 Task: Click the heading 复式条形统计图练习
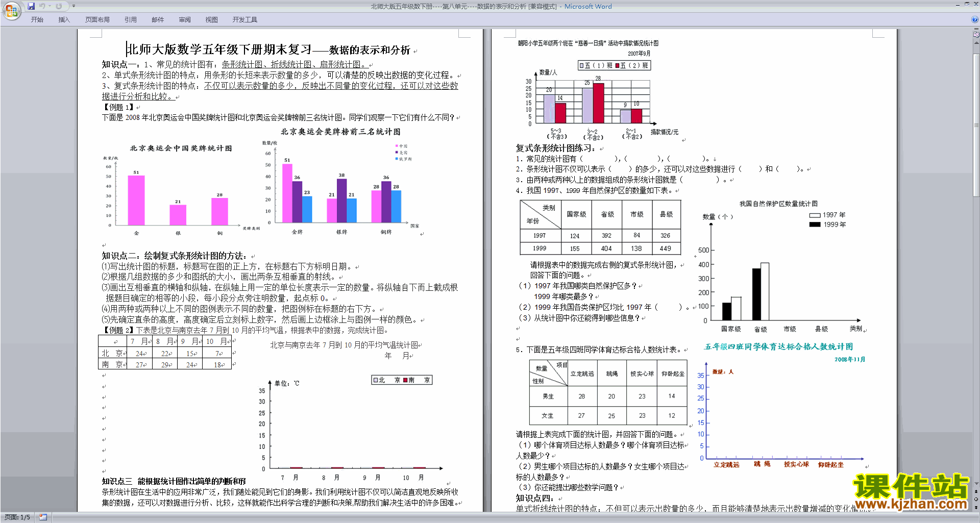pyautogui.click(x=556, y=148)
